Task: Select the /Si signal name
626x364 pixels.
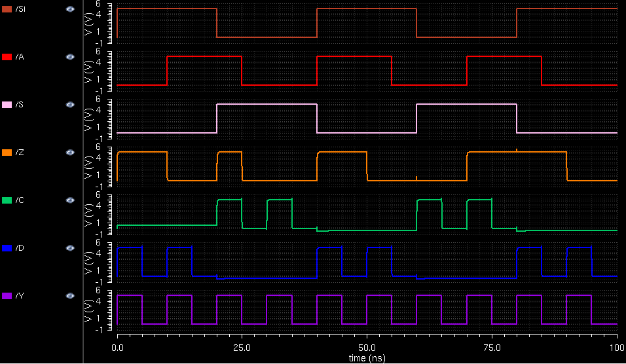Action: pyautogui.click(x=20, y=9)
